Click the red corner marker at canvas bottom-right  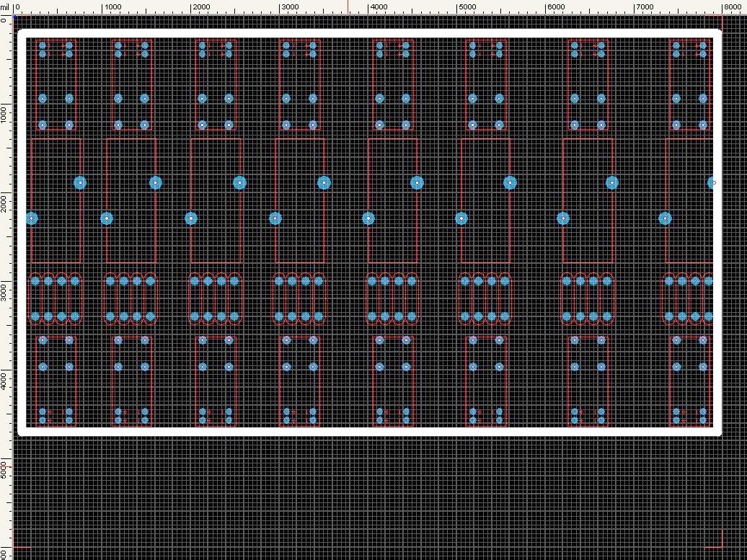(722, 546)
